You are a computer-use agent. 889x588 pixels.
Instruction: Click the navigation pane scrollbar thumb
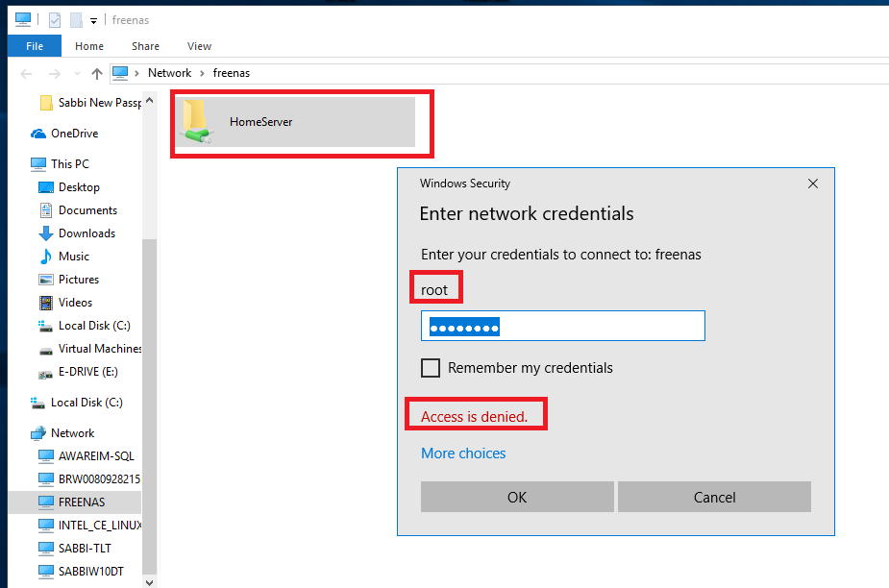tap(149, 407)
